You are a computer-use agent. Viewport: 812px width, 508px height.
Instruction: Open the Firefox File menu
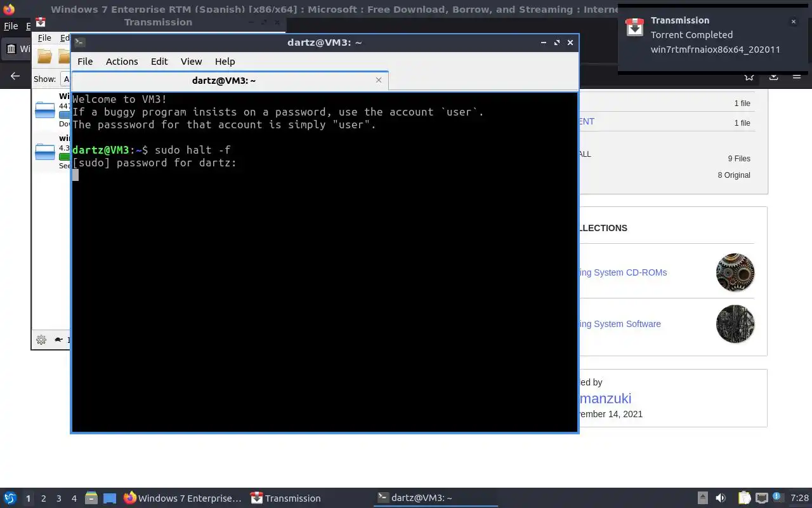click(11, 26)
